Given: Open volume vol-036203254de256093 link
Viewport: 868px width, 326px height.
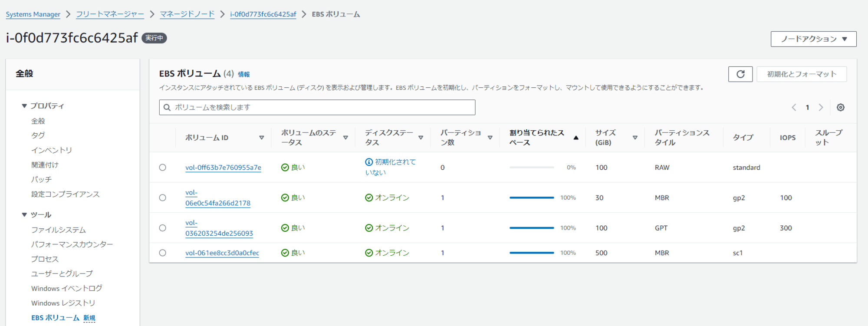Looking at the screenshot, I should pos(219,228).
